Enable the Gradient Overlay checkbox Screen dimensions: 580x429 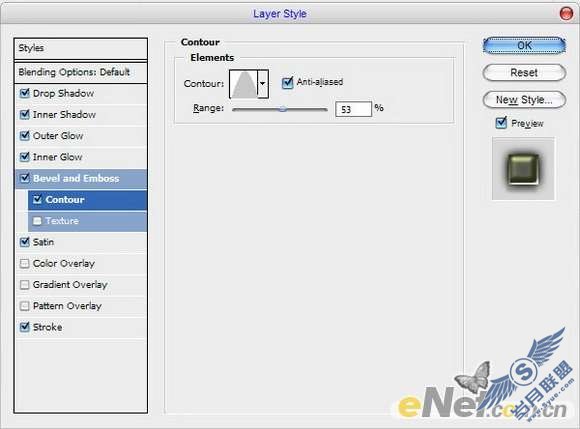tap(24, 284)
